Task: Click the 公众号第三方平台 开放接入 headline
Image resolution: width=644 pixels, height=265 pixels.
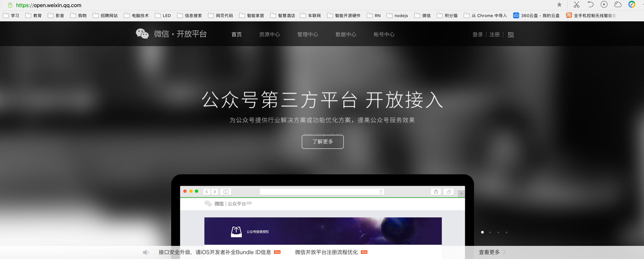Action: 322,100
